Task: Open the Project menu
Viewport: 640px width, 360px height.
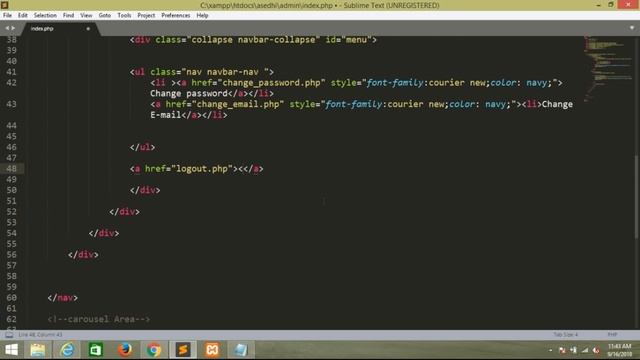Action: coord(146,16)
